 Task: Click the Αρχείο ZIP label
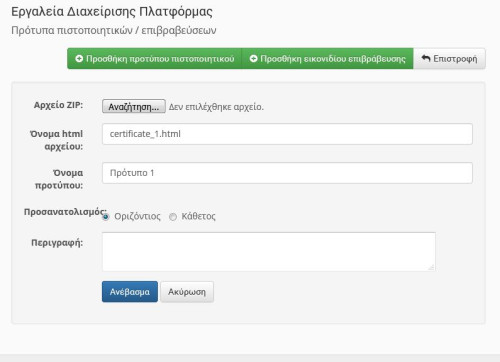click(58, 105)
